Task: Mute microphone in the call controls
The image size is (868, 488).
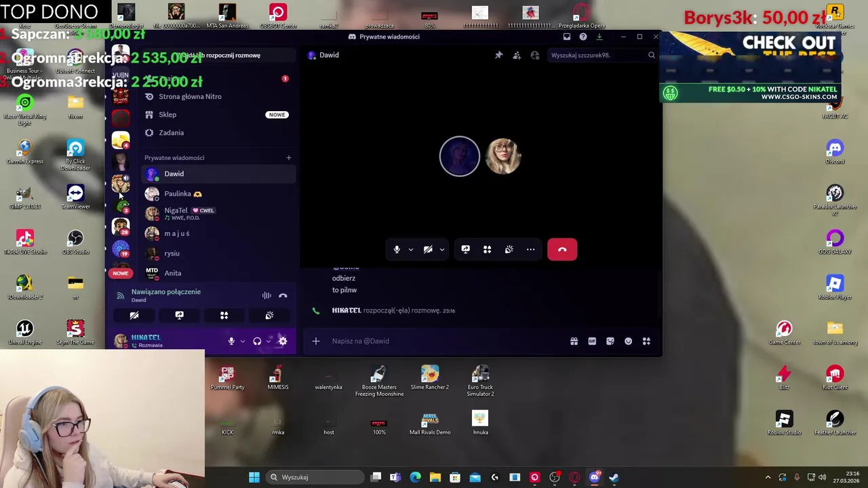Action: (397, 249)
